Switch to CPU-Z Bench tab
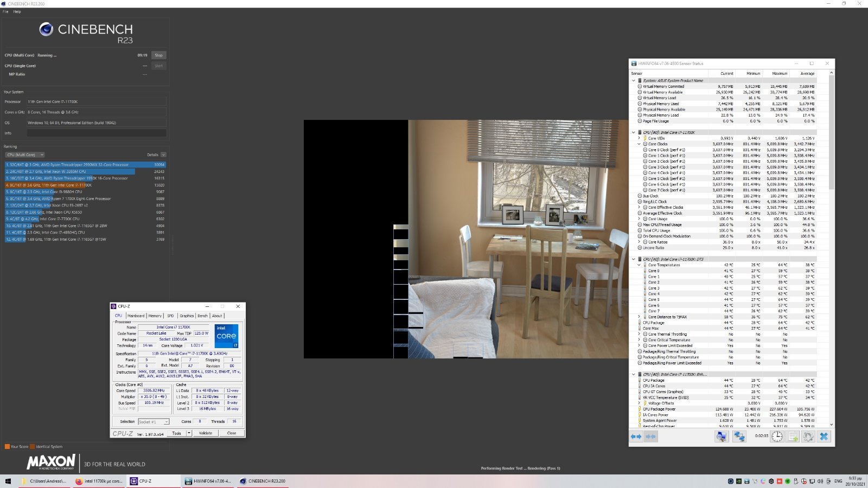Image resolution: width=868 pixels, height=488 pixels. tap(202, 316)
